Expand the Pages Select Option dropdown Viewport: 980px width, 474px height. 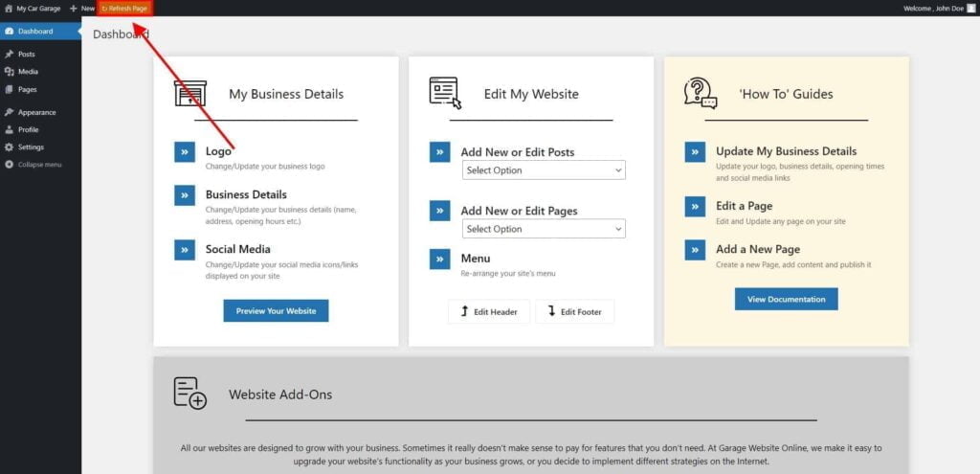pyautogui.click(x=544, y=229)
